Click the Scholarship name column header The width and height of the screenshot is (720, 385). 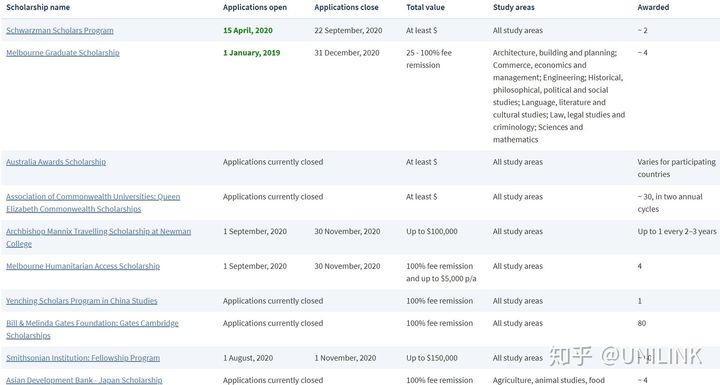(x=38, y=7)
